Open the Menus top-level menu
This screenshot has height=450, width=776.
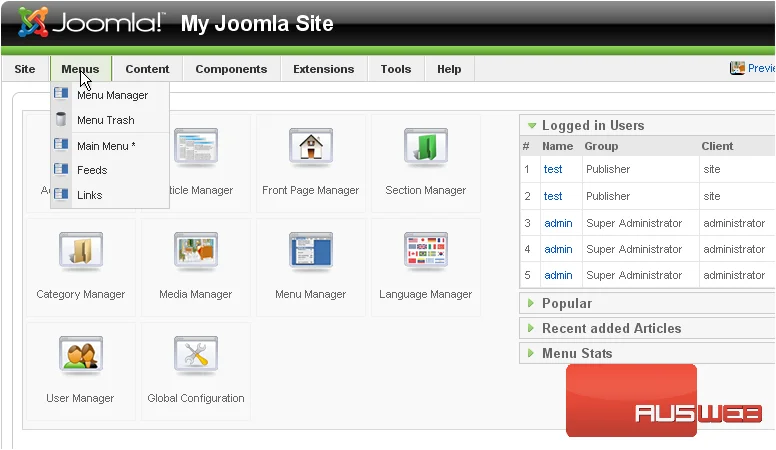(80, 69)
